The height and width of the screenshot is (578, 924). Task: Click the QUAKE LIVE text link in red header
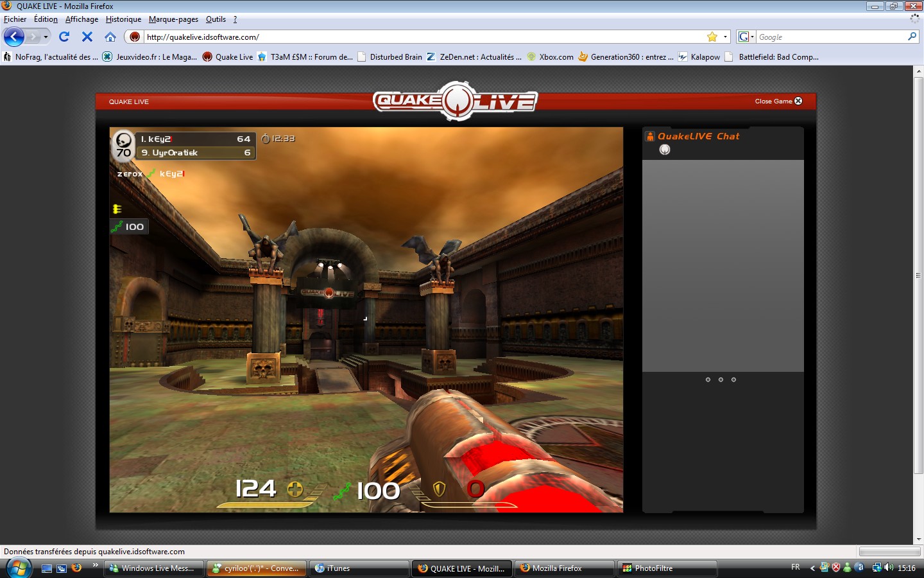pos(128,101)
